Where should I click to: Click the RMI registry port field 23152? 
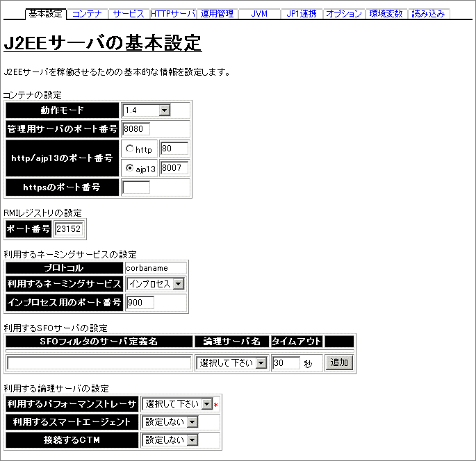[x=69, y=229]
